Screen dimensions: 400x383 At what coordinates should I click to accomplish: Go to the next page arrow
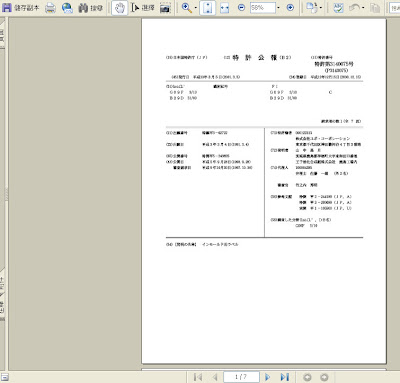click(x=267, y=377)
